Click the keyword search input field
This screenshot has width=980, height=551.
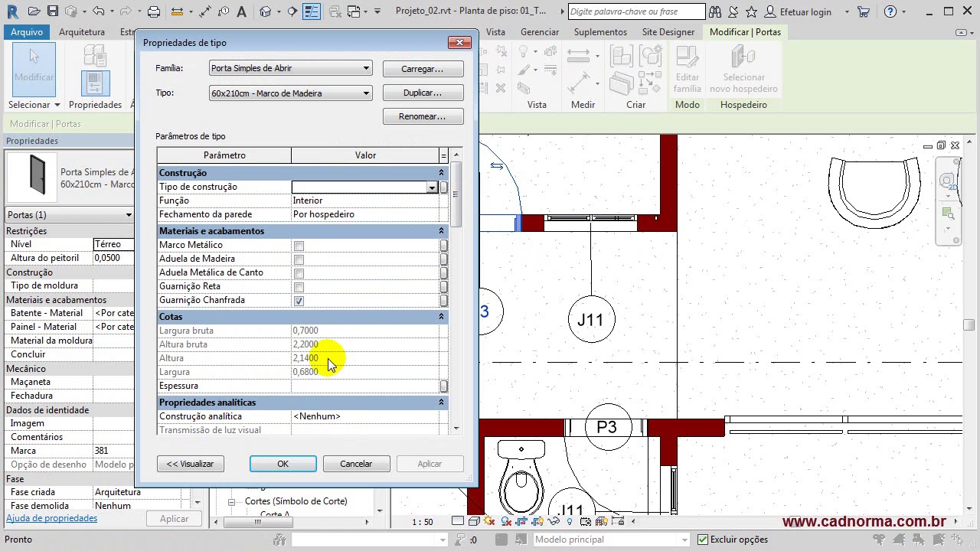637,11
